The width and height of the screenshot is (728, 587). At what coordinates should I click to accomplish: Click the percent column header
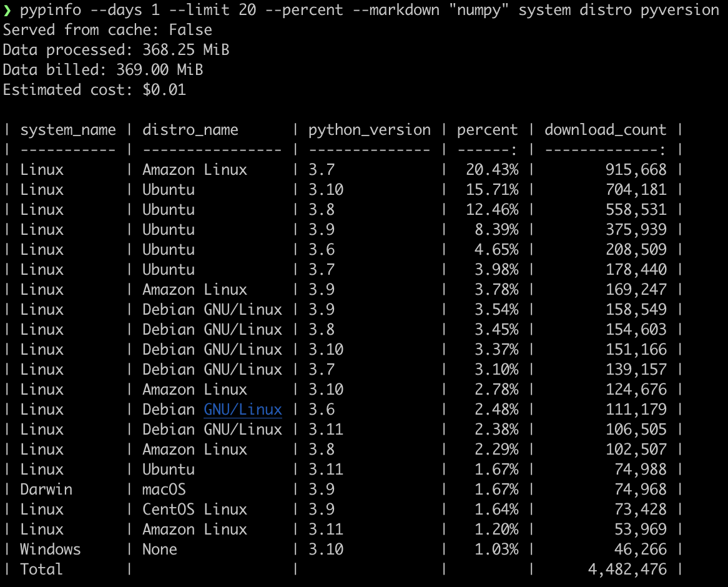(x=488, y=129)
